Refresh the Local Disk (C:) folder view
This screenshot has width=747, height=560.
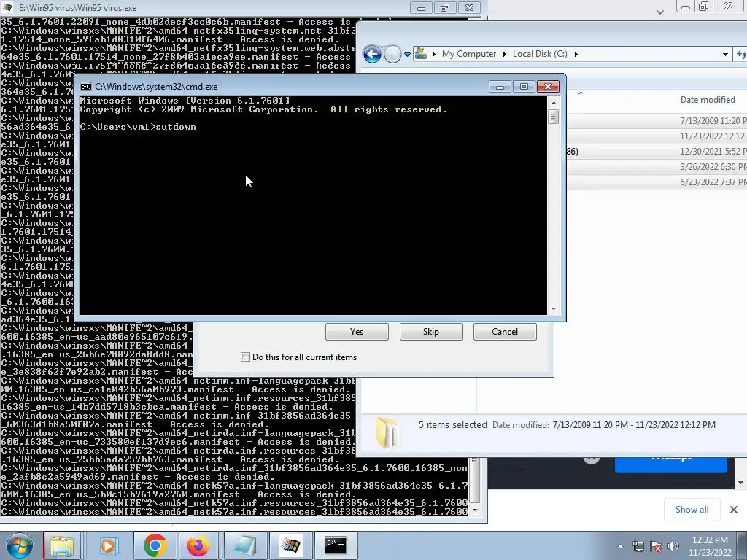pos(741,54)
